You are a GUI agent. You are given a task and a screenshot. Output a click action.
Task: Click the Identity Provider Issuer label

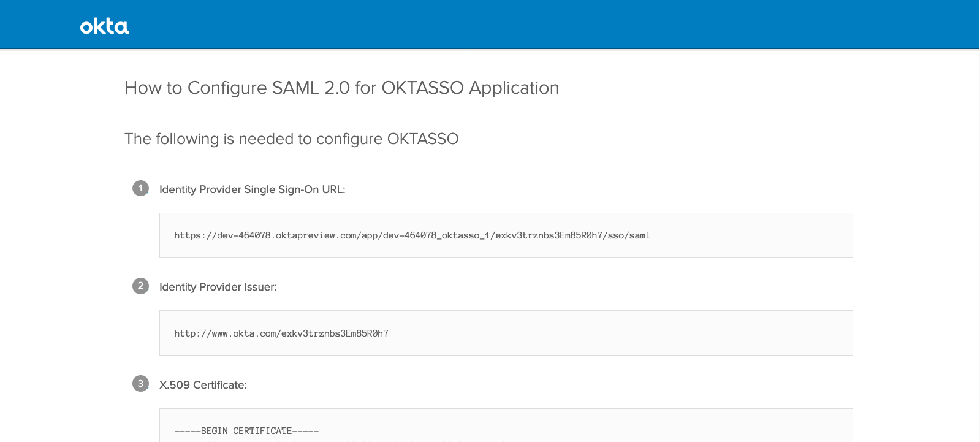tap(218, 287)
